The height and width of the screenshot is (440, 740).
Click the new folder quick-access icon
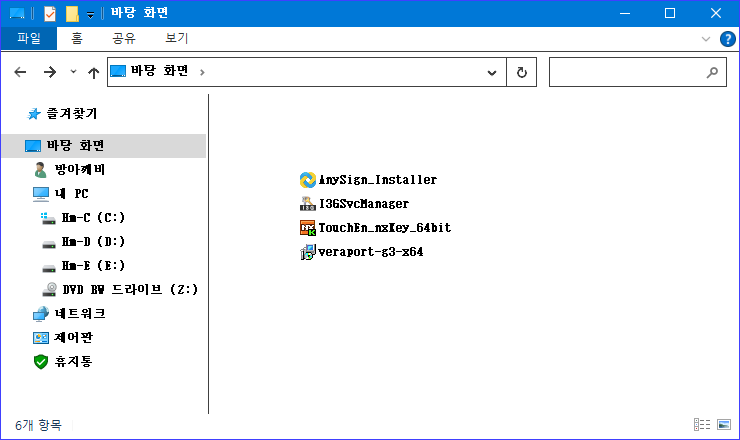[x=72, y=14]
